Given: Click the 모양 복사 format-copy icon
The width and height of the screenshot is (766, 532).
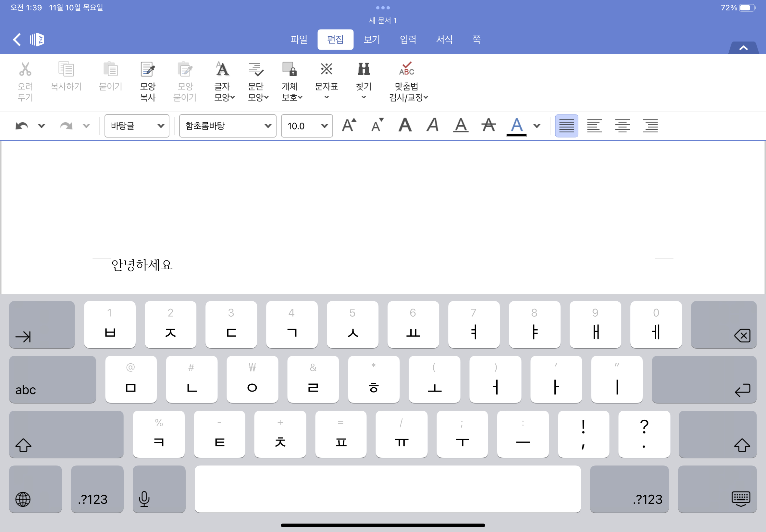Looking at the screenshot, I should tap(148, 69).
